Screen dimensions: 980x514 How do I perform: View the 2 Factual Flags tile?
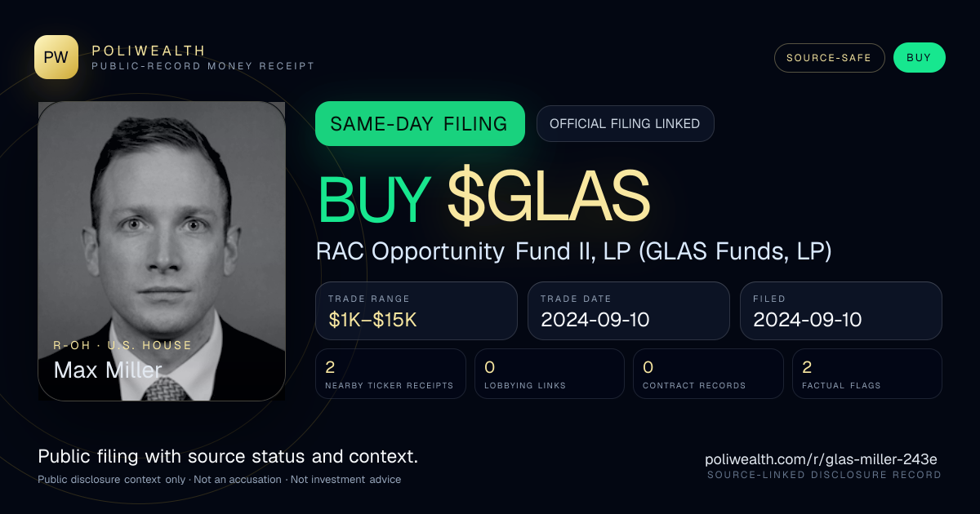pos(867,374)
